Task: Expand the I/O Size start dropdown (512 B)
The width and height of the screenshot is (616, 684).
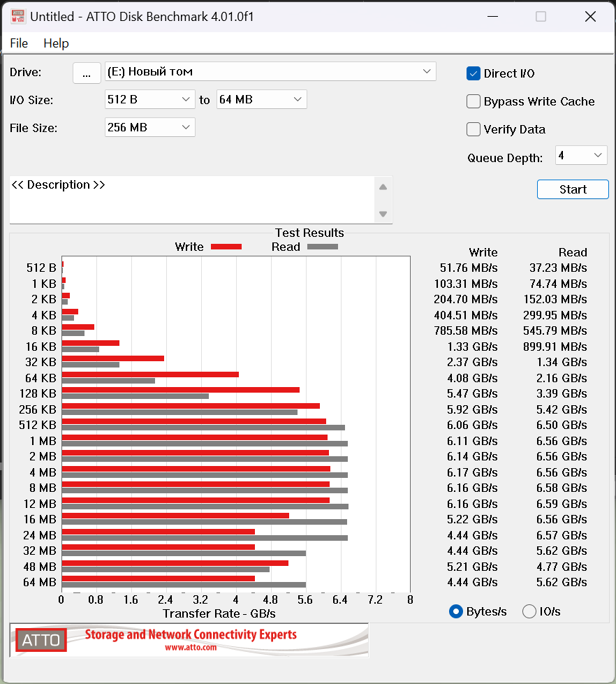Action: (x=149, y=99)
